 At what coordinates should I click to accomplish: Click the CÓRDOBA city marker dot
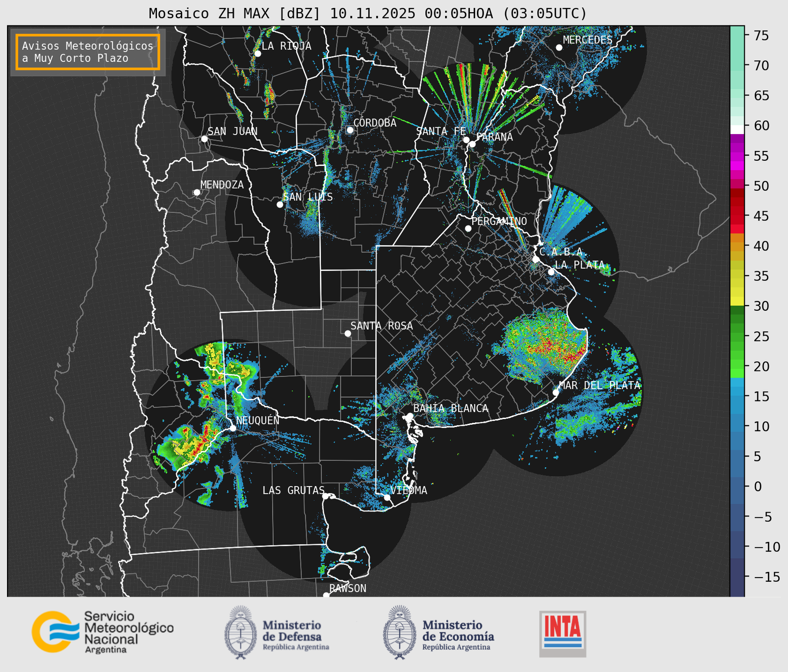click(350, 130)
